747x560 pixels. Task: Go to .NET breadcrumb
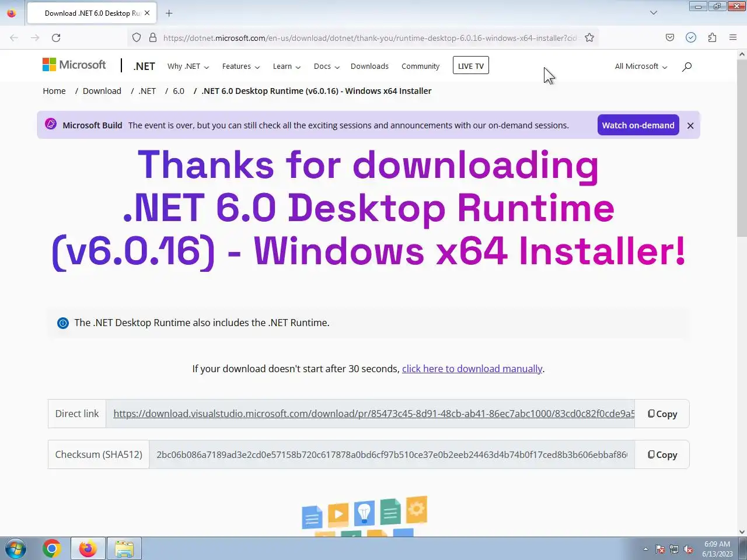pos(147,91)
